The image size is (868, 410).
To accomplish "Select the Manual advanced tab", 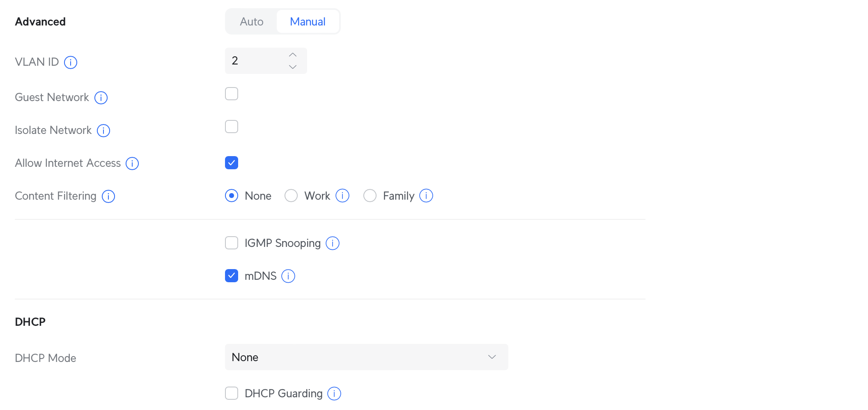I will [x=308, y=21].
